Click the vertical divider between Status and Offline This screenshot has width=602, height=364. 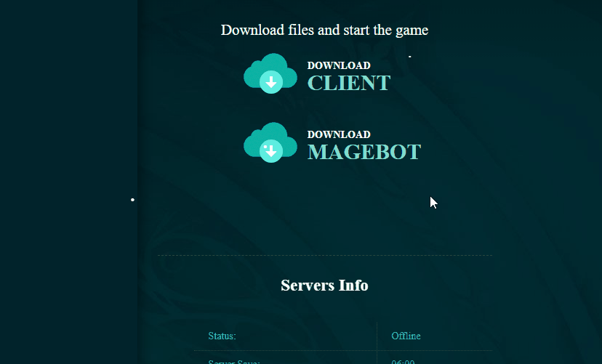(x=377, y=336)
